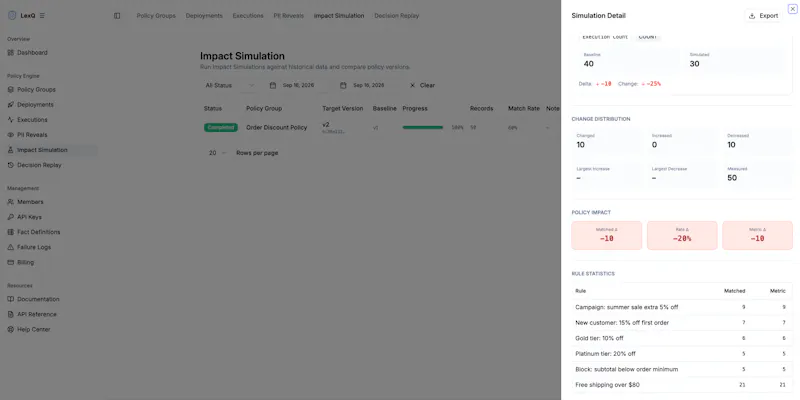Screen dimensions: 800x400
Task: Click the Failure Logs warning icon
Action: 11,247
